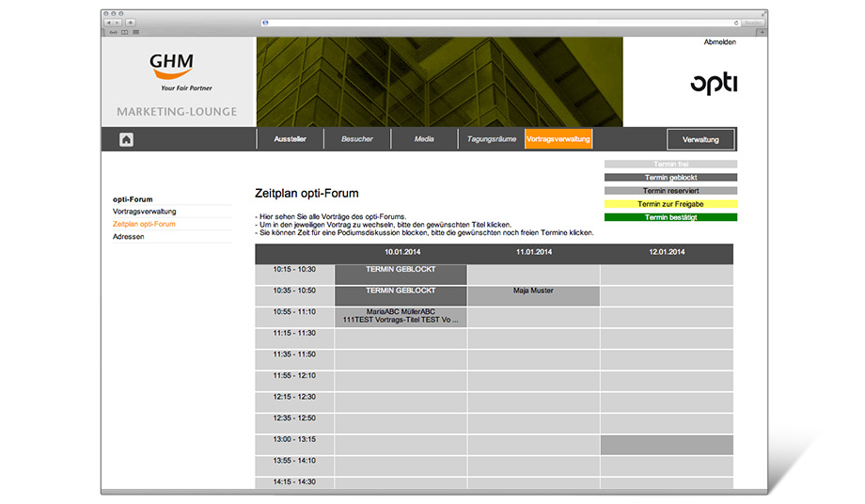The image size is (865, 504).
Task: Select Adressen in the sidebar
Action: (129, 237)
